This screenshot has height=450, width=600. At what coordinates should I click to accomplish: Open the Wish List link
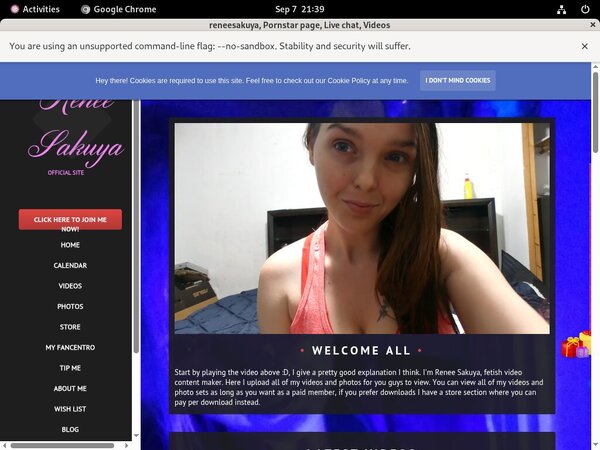point(70,409)
